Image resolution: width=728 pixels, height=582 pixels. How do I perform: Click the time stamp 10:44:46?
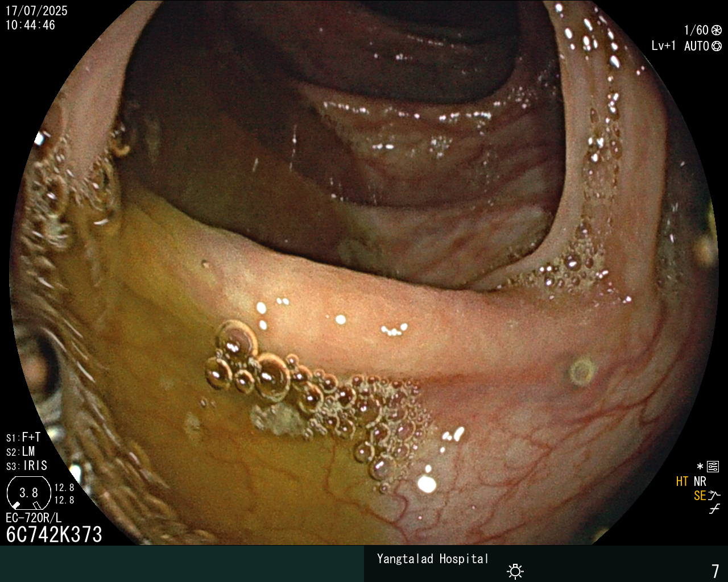(x=31, y=25)
